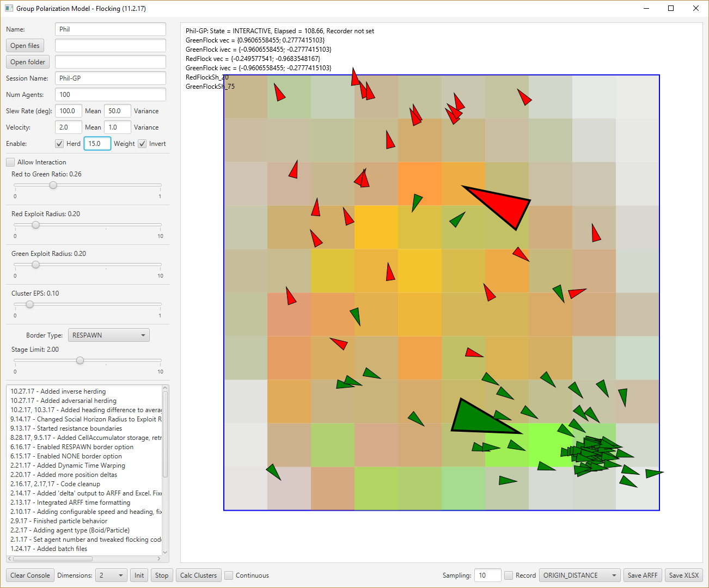This screenshot has width=709, height=588.
Task: Tick the Continuous checkbox
Action: 229,575
